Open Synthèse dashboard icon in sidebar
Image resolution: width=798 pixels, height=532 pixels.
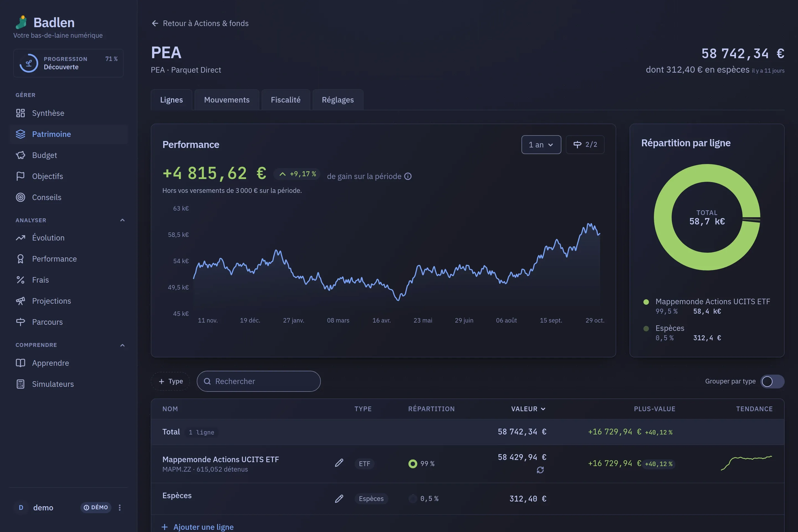coord(20,113)
